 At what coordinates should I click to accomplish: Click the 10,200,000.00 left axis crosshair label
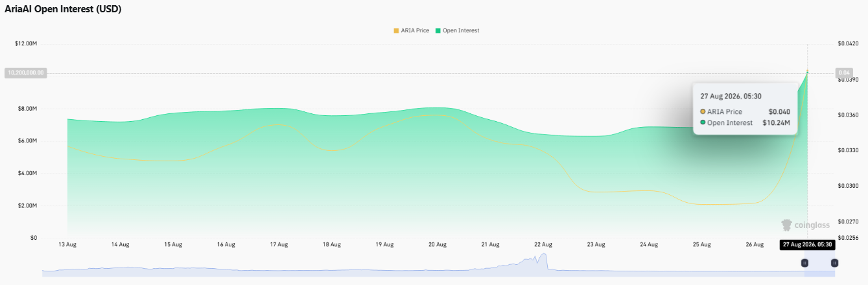(x=25, y=73)
